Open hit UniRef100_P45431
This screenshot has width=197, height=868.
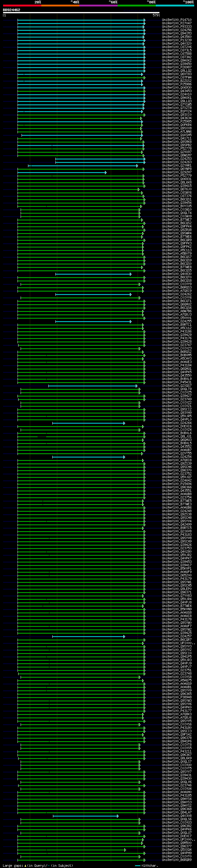tap(176, 382)
